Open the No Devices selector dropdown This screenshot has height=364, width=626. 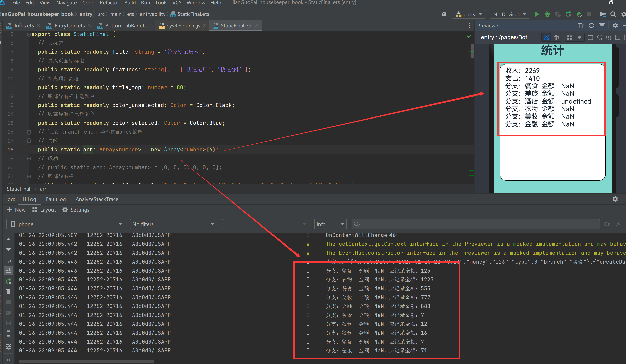(x=510, y=14)
